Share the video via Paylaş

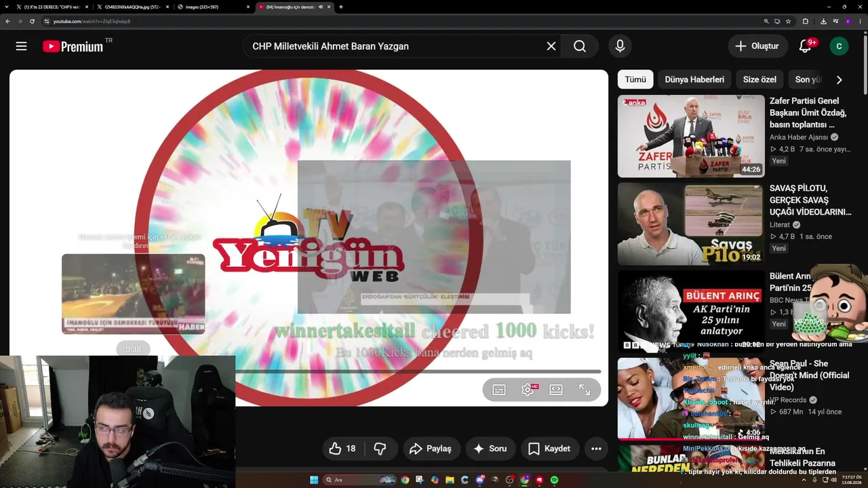431,449
